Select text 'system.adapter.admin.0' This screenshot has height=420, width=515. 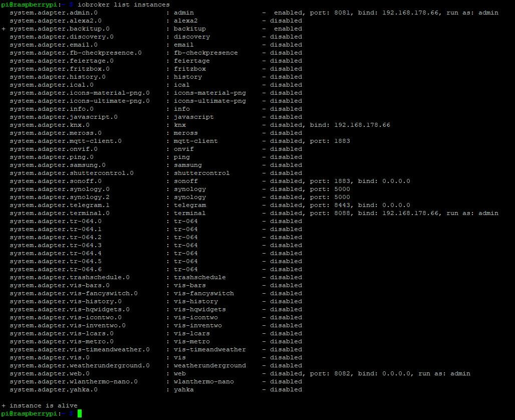click(54, 13)
